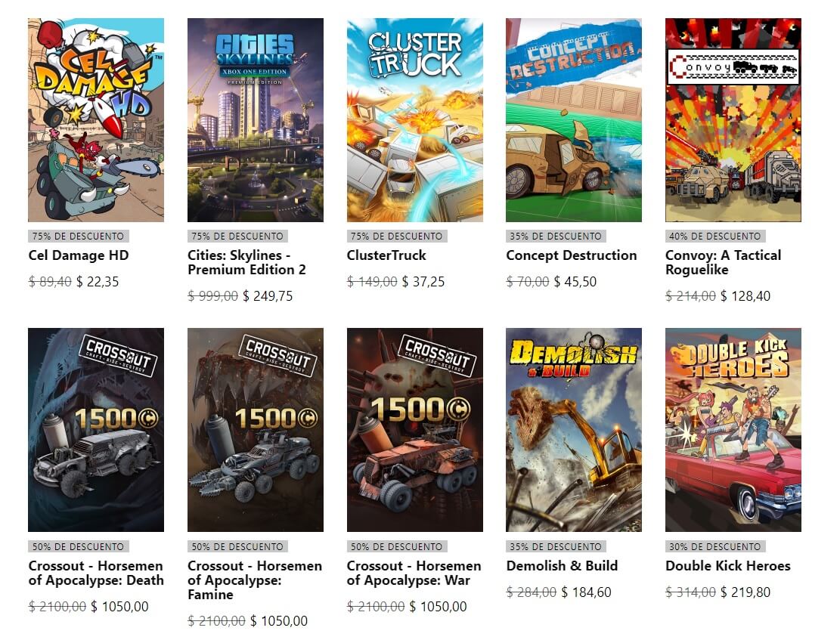Select the Demolish & Build cover art
The width and height of the screenshot is (840, 640).
click(x=574, y=430)
